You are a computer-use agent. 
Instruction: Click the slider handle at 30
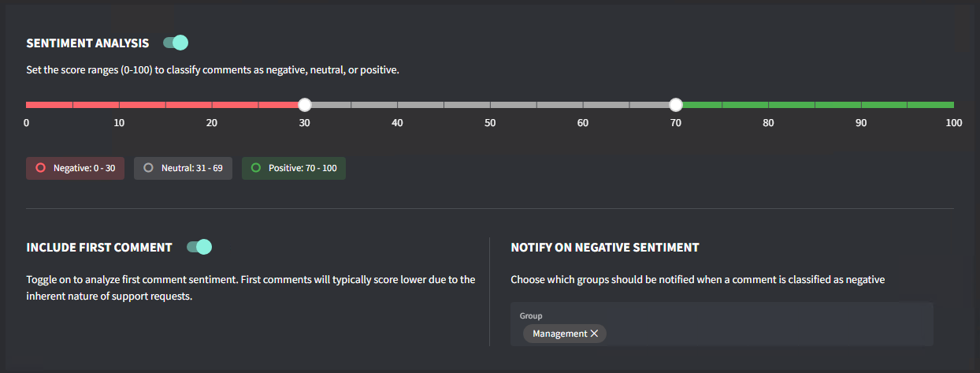(x=305, y=105)
